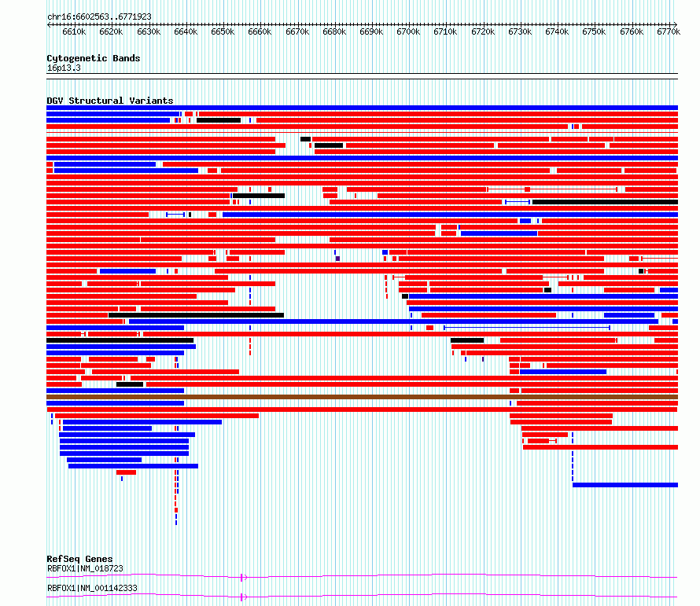Screen dimensions: 700x606
Task: Click the 6720k ruler position label
Action: (x=483, y=31)
